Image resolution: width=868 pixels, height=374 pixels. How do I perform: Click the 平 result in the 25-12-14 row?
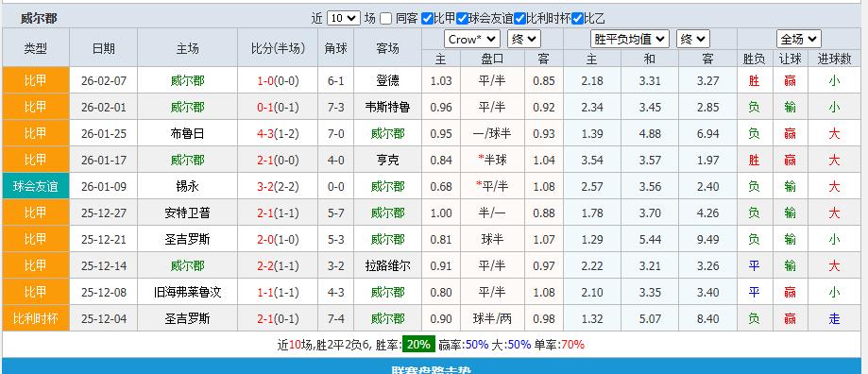point(754,266)
